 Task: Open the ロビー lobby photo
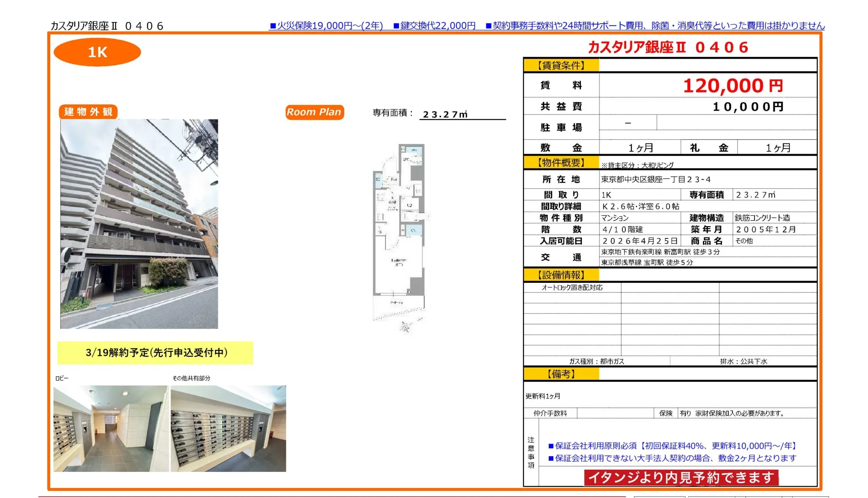[111, 428]
